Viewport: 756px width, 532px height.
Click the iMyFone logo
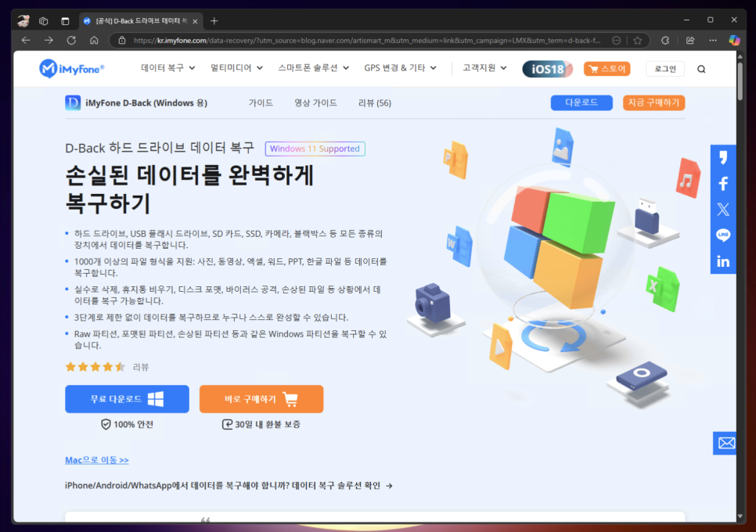[x=71, y=69]
